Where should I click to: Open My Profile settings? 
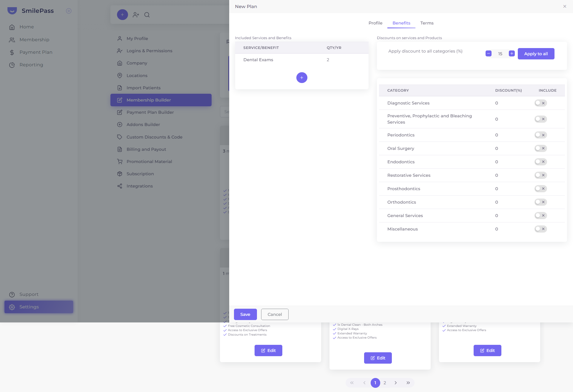tap(161, 39)
